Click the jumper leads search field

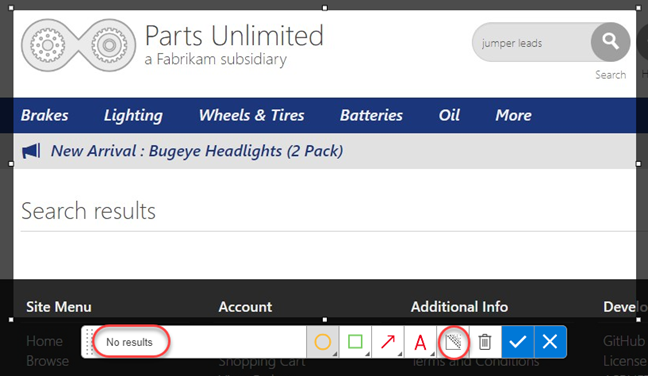533,43
